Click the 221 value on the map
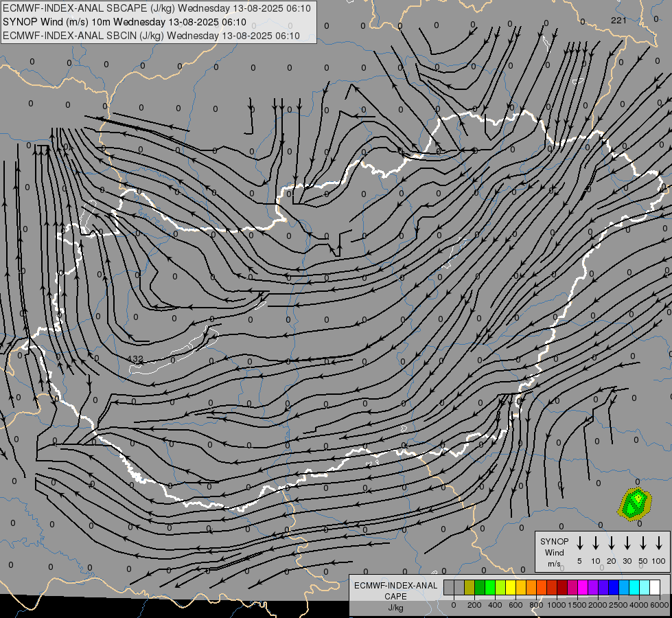This screenshot has height=618, width=672. pos(618,20)
